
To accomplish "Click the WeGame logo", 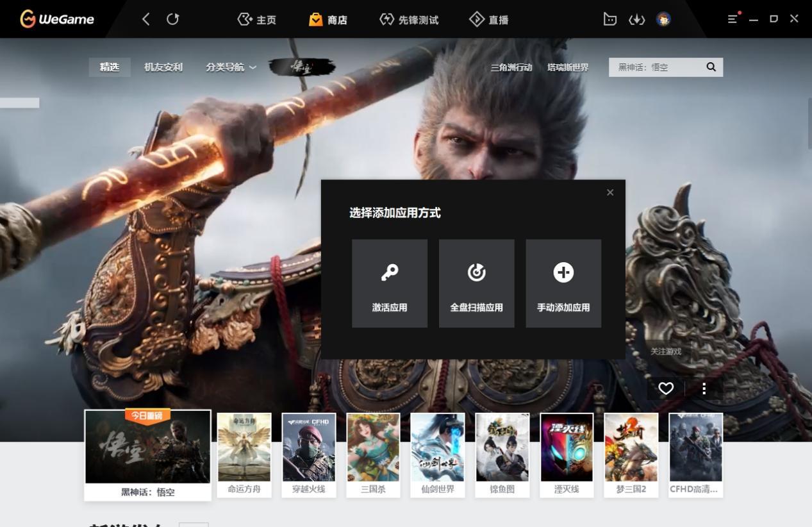I will coord(57,19).
